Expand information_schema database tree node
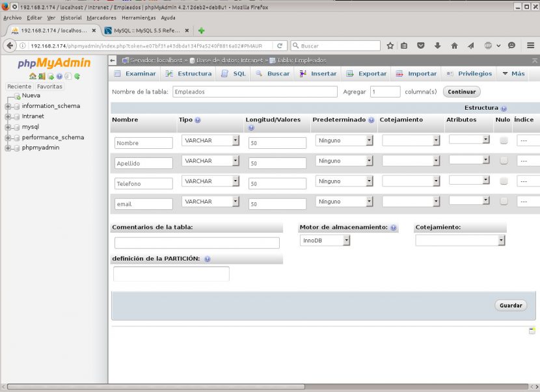 click(x=8, y=107)
